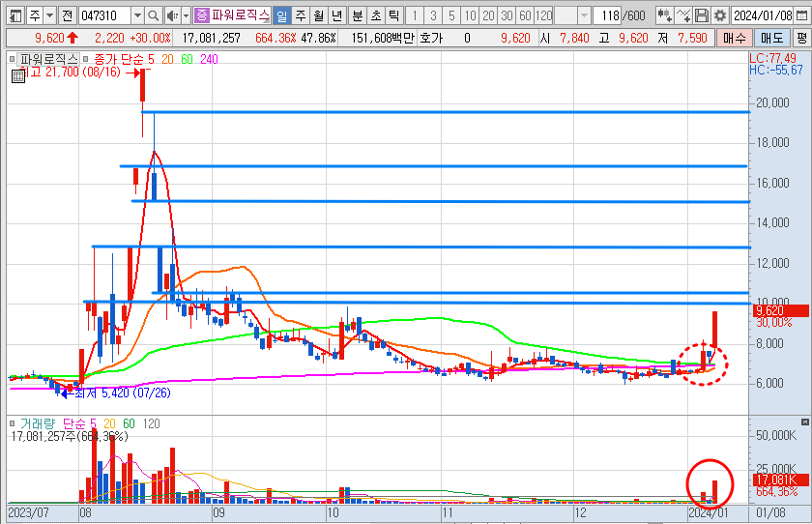Click the 전 button
Image resolution: width=812 pixels, height=524 pixels.
[67, 16]
